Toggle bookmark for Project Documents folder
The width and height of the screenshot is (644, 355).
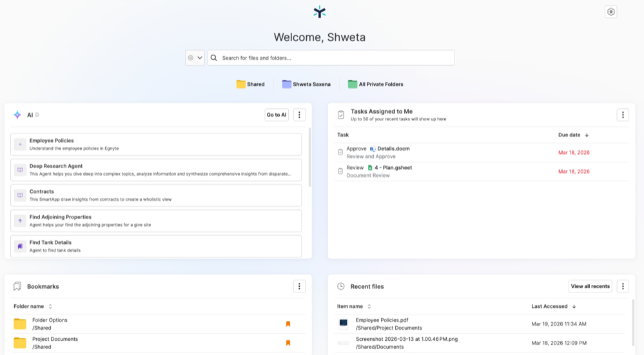coord(288,343)
